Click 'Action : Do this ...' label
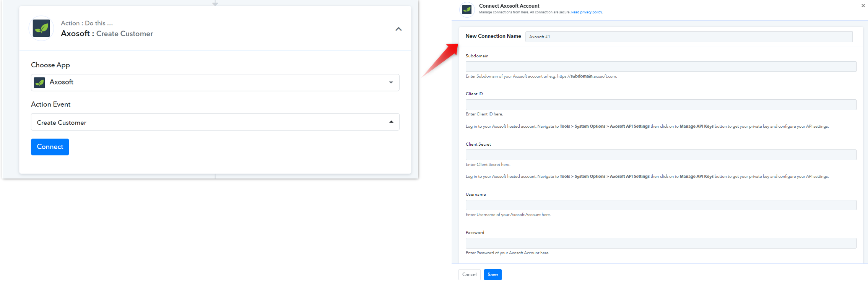 (x=87, y=23)
